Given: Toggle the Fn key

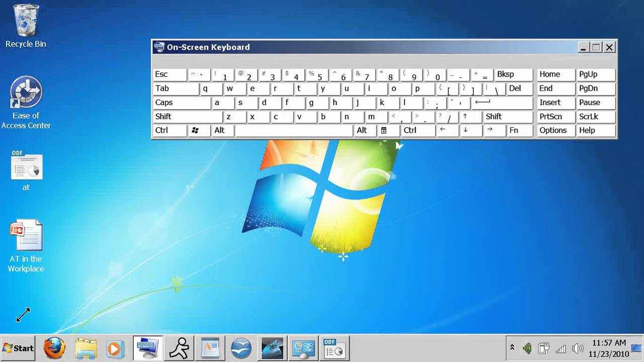Looking at the screenshot, I should tap(520, 131).
